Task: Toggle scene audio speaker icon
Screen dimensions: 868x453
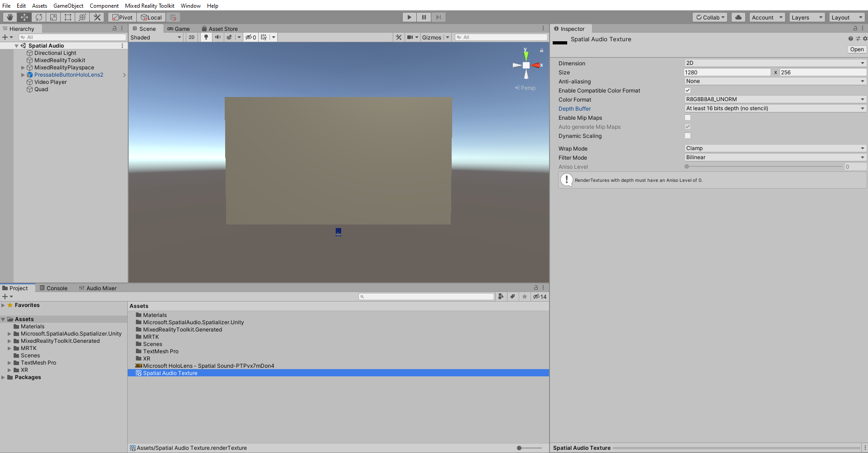Action: coord(218,37)
